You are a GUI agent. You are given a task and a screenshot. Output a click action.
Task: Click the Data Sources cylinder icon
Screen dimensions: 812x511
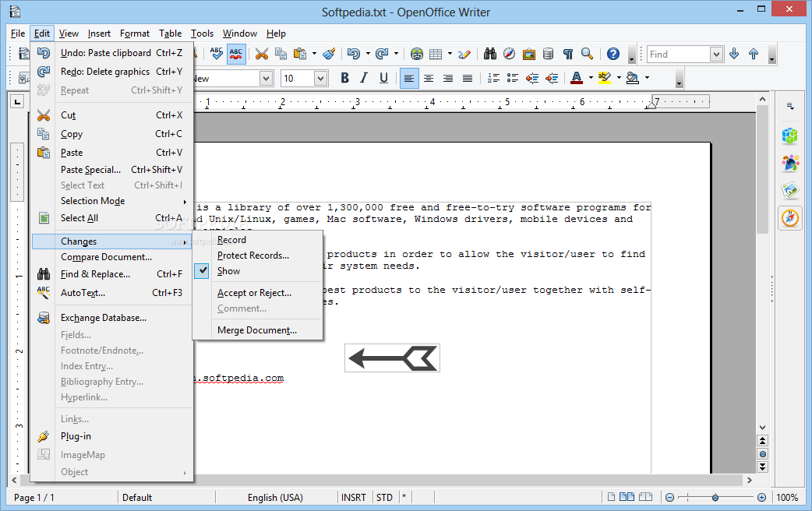click(549, 54)
